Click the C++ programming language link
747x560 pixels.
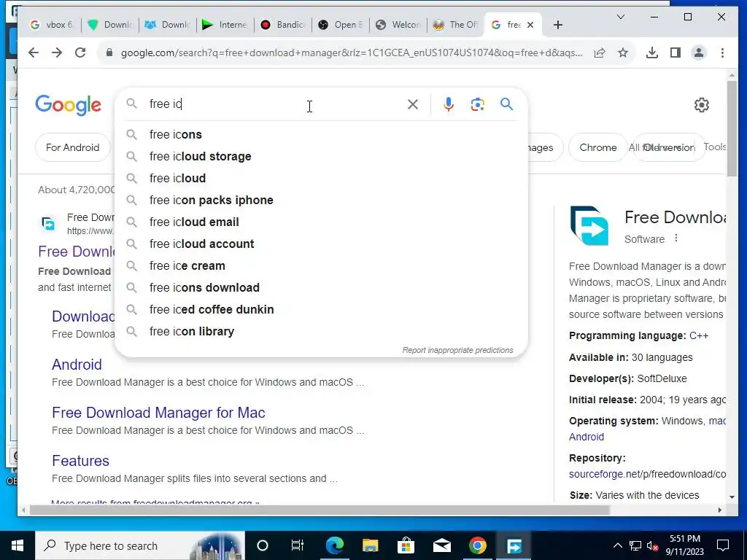click(698, 335)
